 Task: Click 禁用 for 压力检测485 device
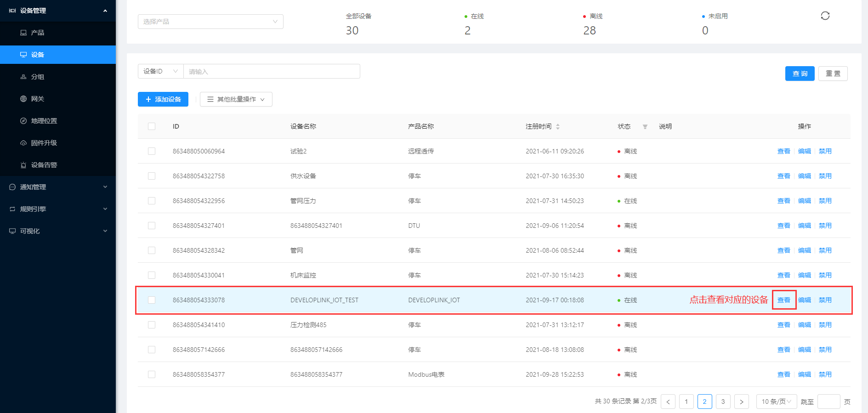pyautogui.click(x=825, y=325)
